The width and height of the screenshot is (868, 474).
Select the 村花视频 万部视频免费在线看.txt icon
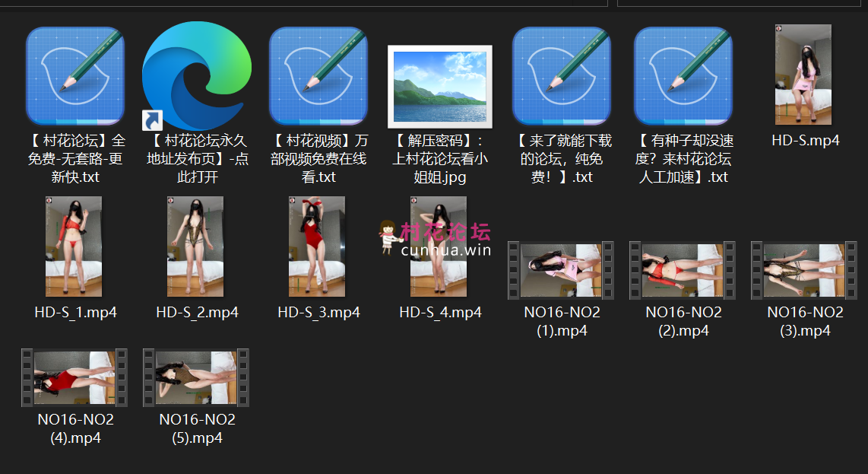coord(318,76)
